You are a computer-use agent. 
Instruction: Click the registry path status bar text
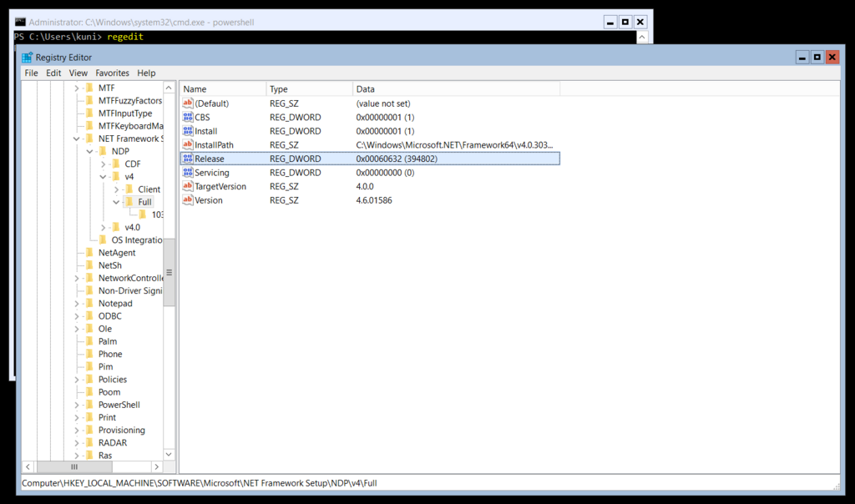pos(199,483)
